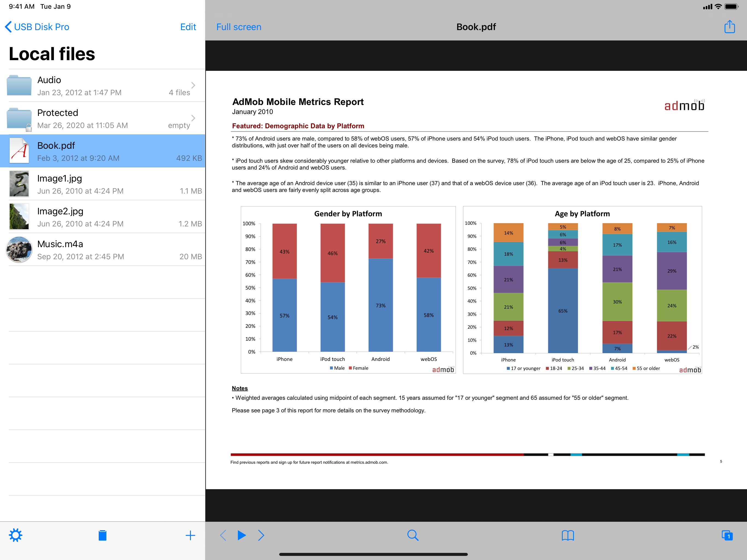Open Music.m4a file
This screenshot has width=747, height=560.
(103, 249)
